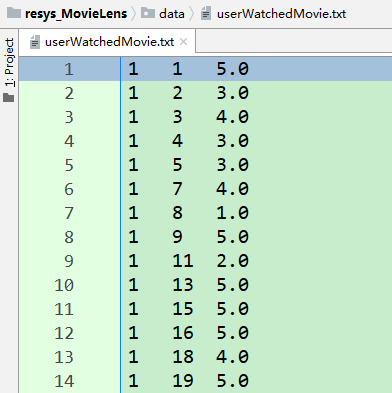The image size is (392, 393).
Task: Click rating 2.0 on line 9
Action: coord(232,261)
